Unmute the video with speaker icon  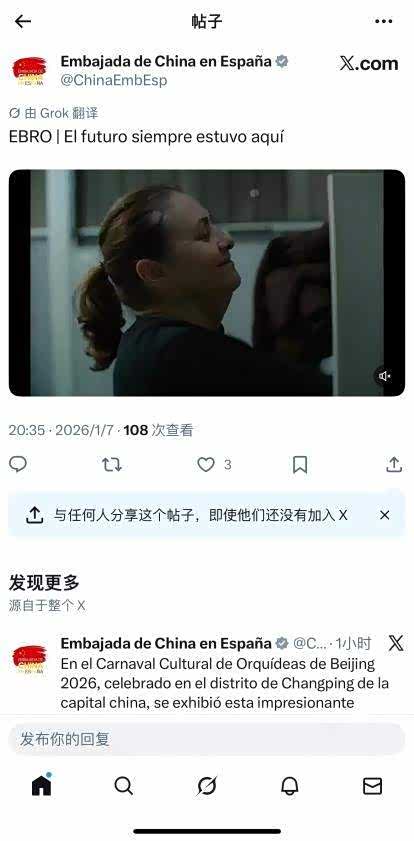coord(385,377)
